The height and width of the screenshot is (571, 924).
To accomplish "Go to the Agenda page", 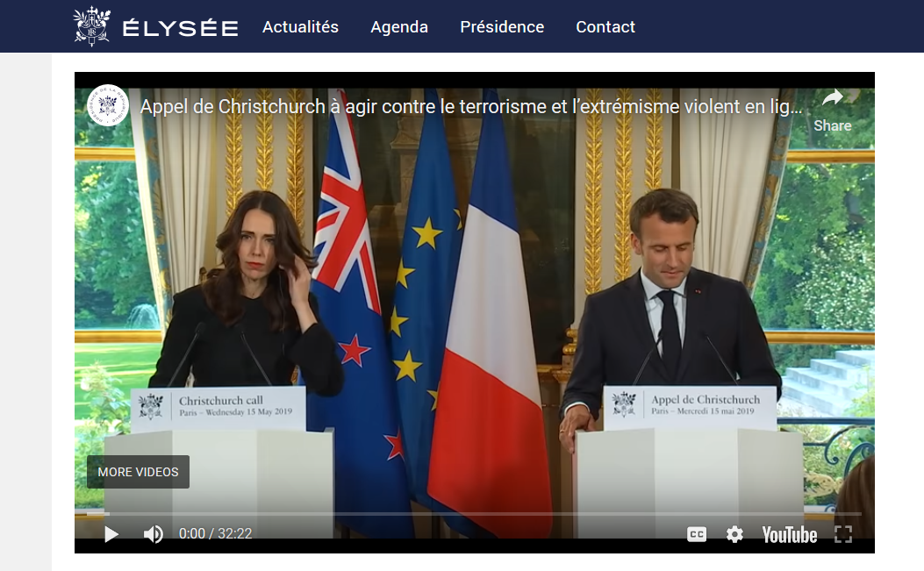I will (x=399, y=27).
